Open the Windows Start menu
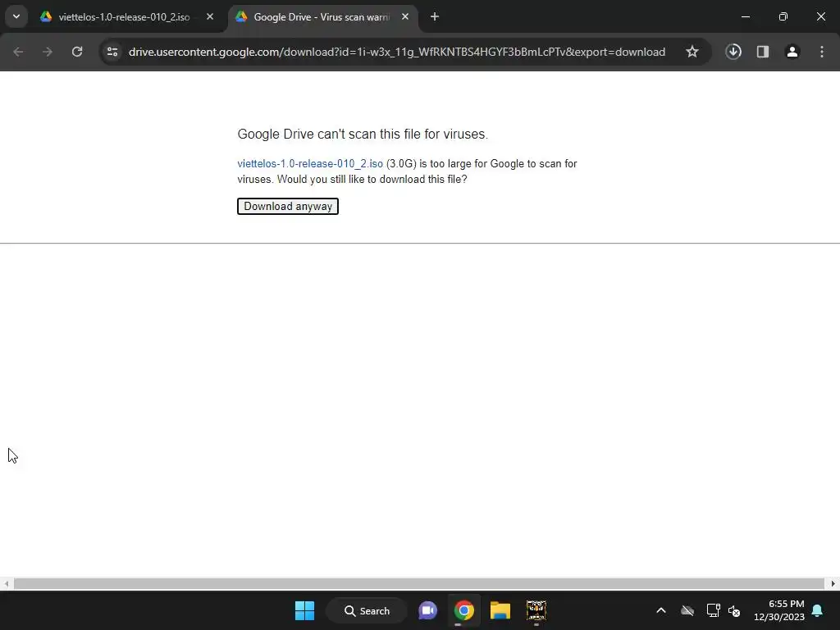840x630 pixels. 305,610
